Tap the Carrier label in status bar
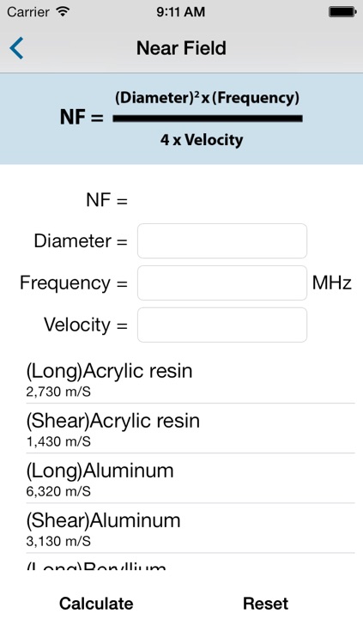Image resolution: width=363 pixels, height=644 pixels. 28,11
